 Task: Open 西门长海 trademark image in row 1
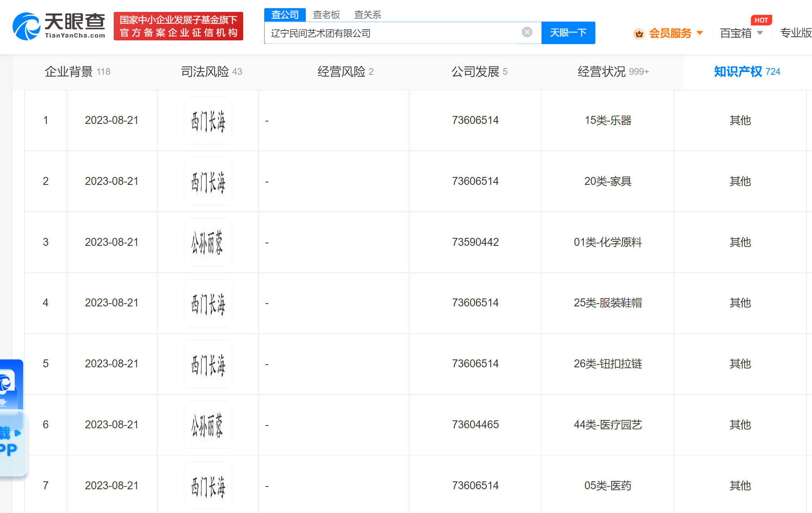click(x=208, y=120)
